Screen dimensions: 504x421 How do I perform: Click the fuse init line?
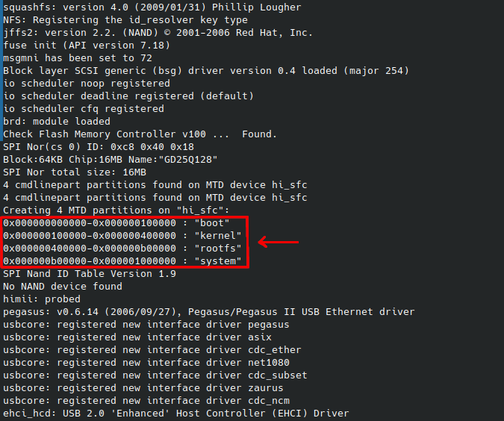point(86,46)
